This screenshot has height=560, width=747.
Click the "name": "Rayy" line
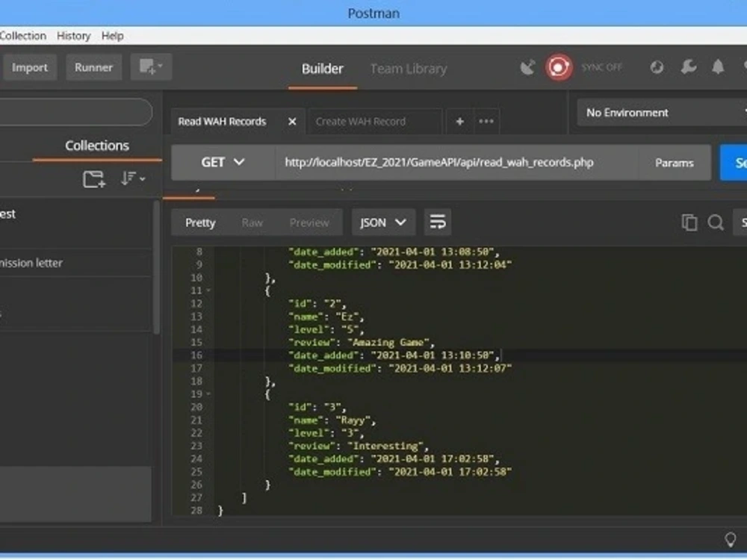332,420
